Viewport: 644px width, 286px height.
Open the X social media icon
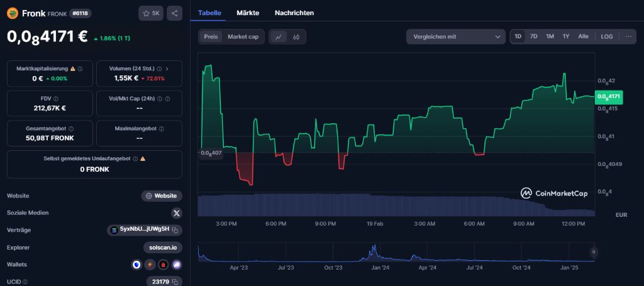(177, 213)
